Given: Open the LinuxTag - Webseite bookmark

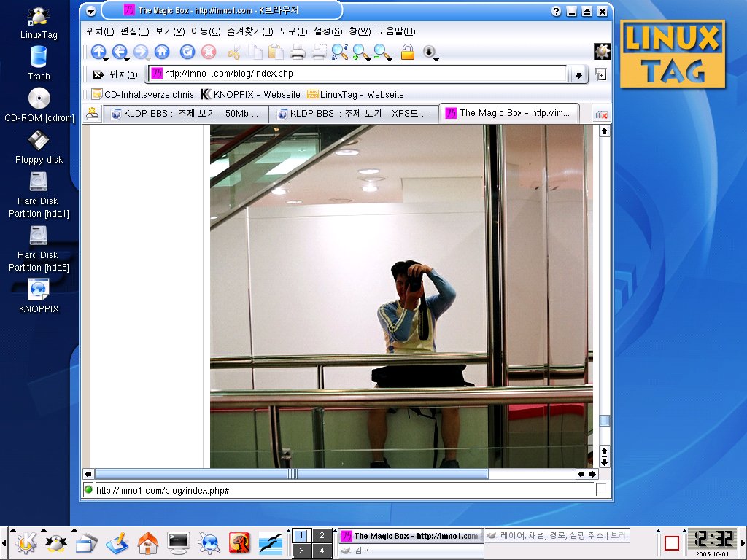Looking at the screenshot, I should click(355, 94).
